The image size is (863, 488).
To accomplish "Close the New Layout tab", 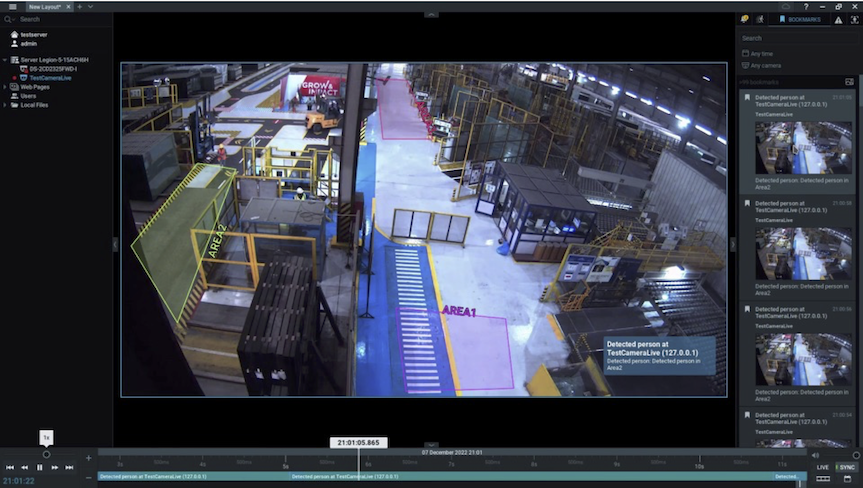I will point(68,7).
